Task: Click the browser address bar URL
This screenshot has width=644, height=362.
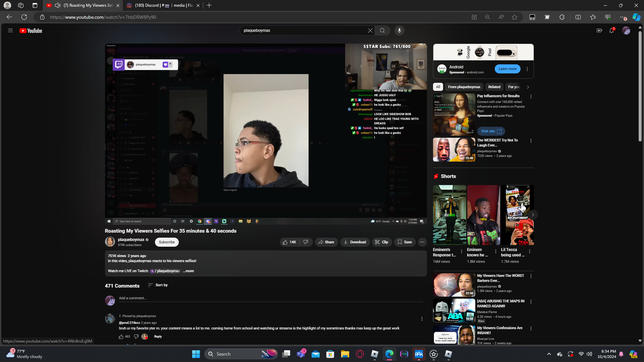Action: (x=103, y=17)
